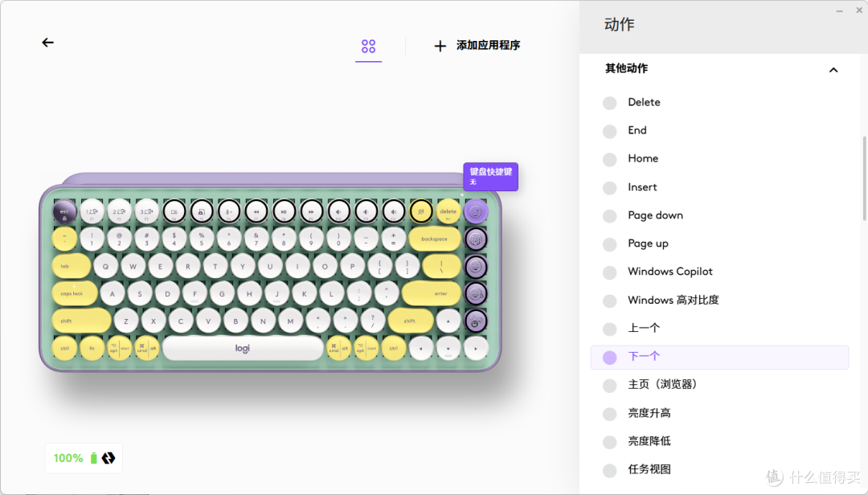Click the yellow dictation key beside delete
This screenshot has width=868, height=495.
click(420, 211)
